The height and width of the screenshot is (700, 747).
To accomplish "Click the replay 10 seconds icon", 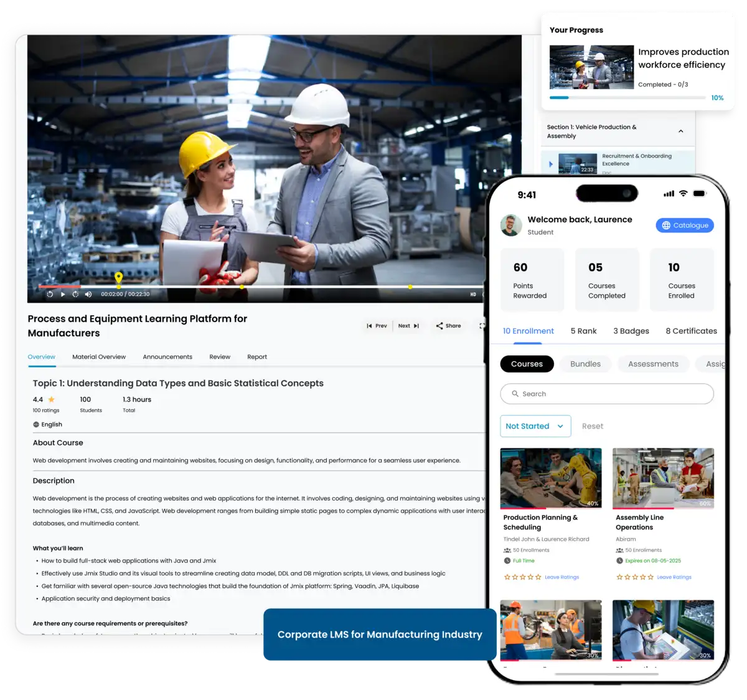I will coord(49,294).
